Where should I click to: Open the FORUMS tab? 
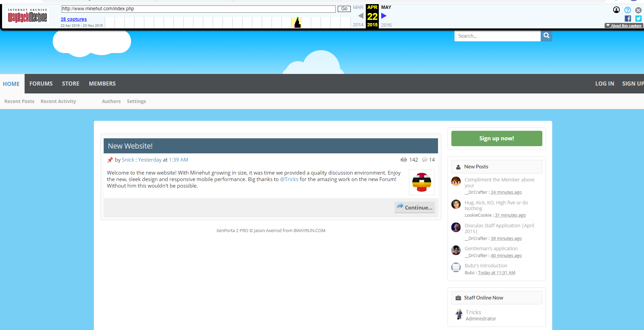click(41, 84)
